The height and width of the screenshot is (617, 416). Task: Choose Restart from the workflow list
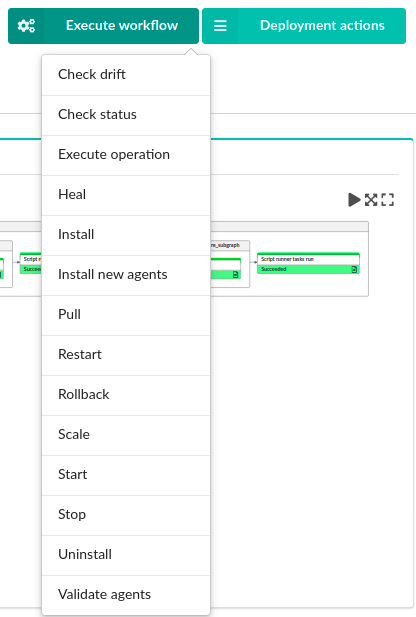126,355
